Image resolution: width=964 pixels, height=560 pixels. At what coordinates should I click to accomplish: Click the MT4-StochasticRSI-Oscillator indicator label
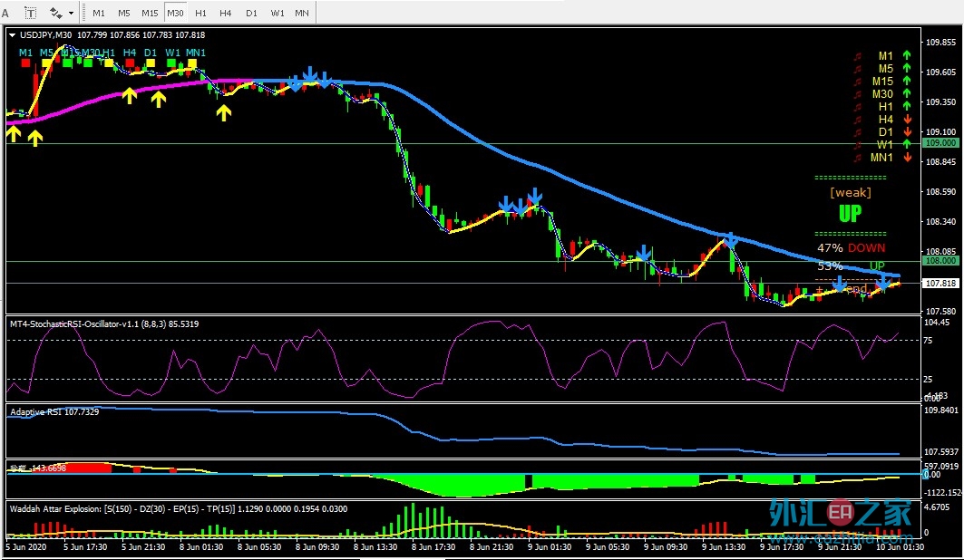[x=104, y=323]
